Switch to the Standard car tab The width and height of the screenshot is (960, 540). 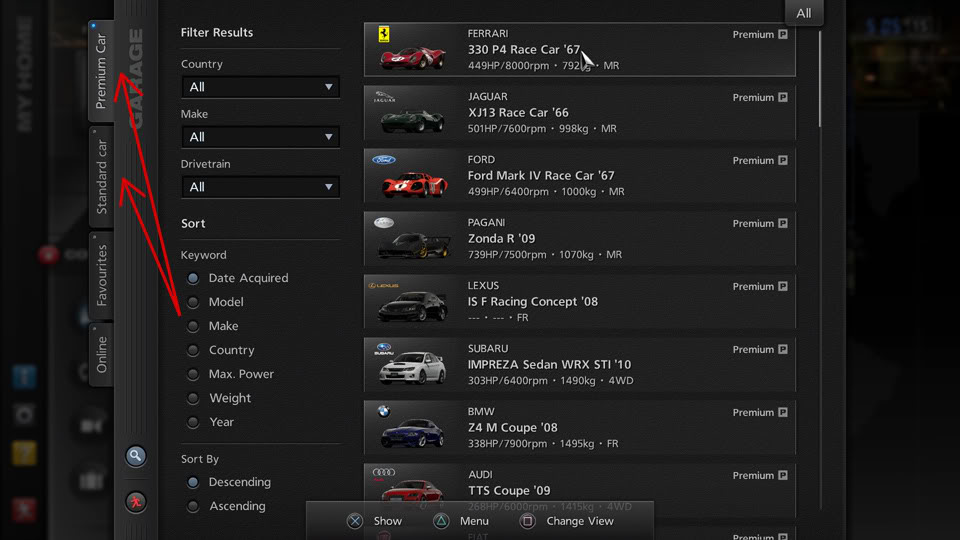102,177
